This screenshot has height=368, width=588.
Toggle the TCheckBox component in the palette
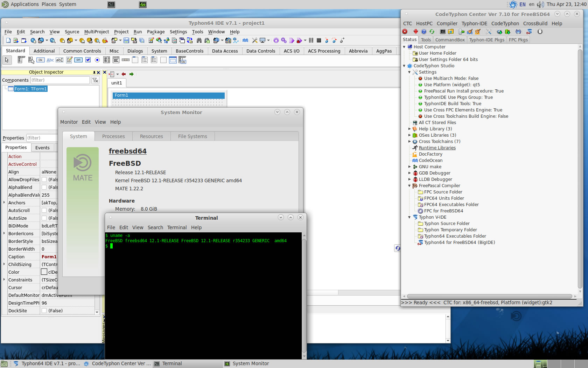coord(88,60)
